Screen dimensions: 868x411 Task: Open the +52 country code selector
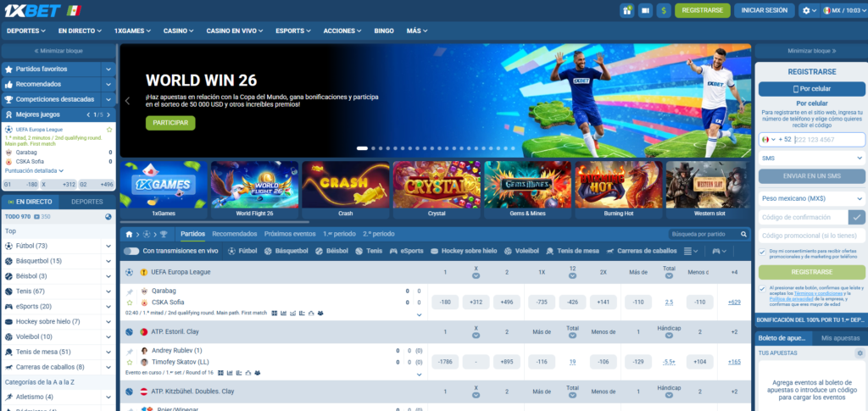(x=776, y=139)
